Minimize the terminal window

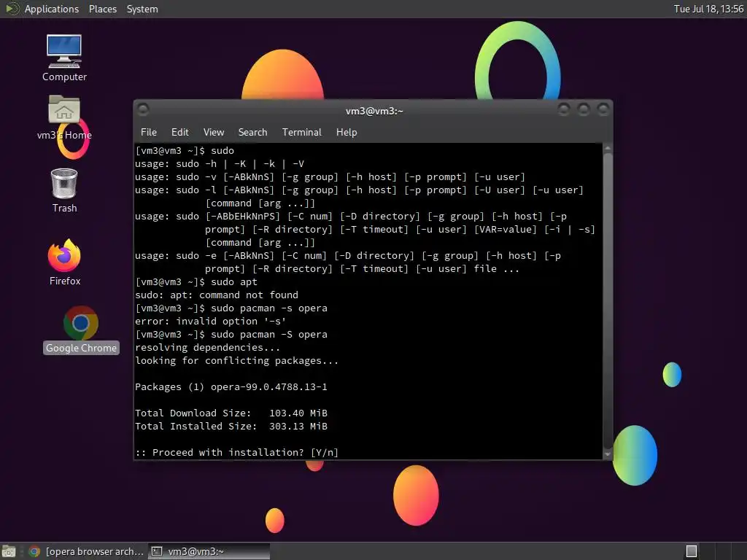[564, 110]
